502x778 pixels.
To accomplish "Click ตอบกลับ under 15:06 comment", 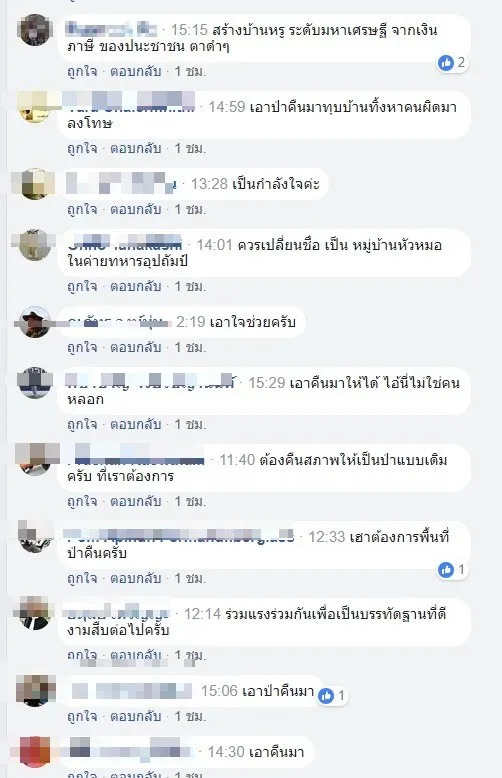I will 135,716.
